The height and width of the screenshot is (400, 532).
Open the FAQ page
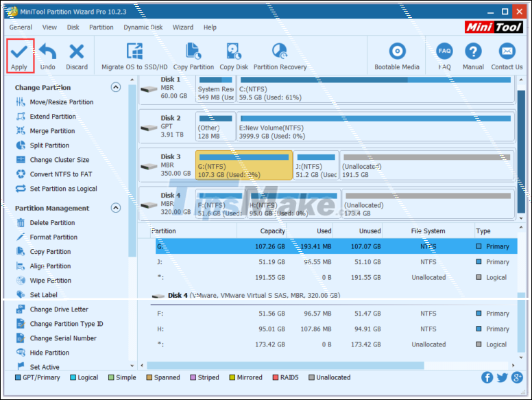click(x=444, y=56)
